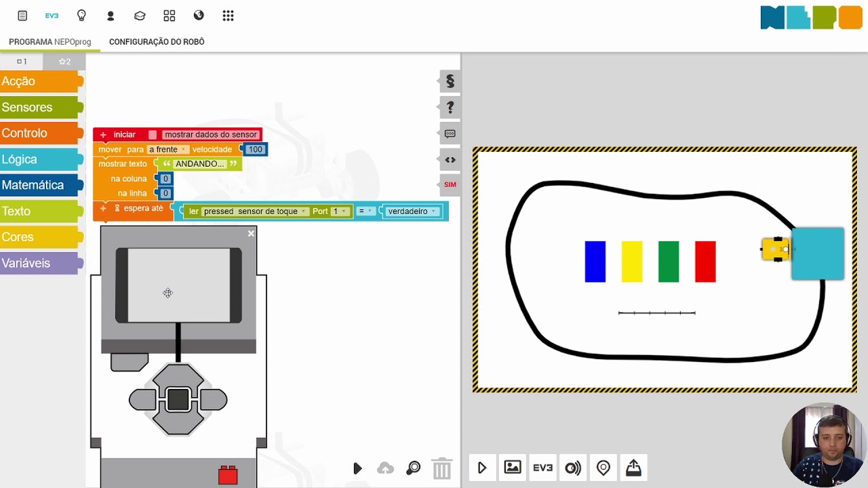This screenshot has height=488, width=868.
Task: Open the Matemática block category
Action: tap(41, 185)
